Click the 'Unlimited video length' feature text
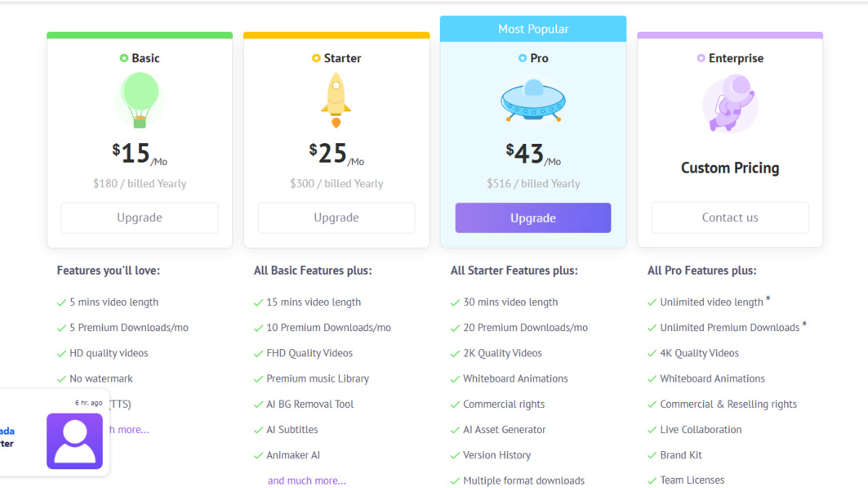Viewport: 868px width, 488px height. pyautogui.click(x=712, y=302)
